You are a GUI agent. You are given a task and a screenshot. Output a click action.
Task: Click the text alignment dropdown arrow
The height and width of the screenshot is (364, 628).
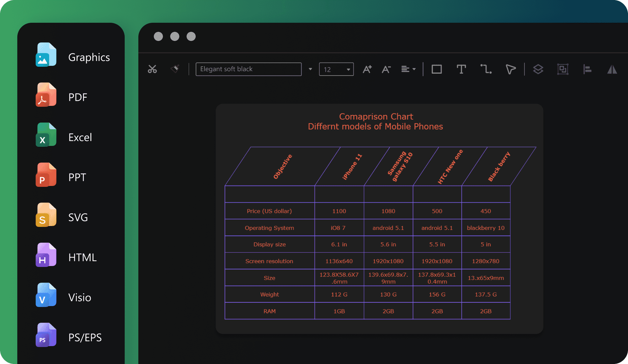tap(414, 69)
